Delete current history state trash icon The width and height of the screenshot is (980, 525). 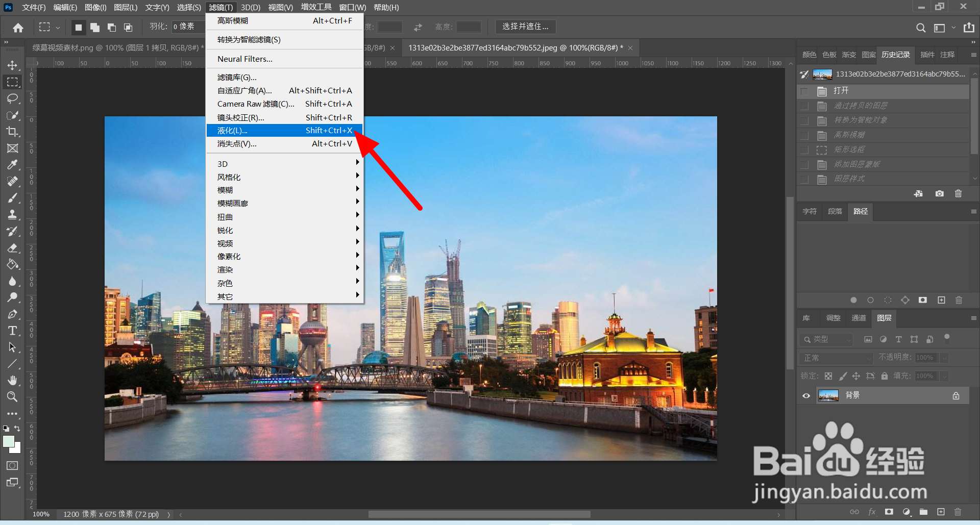click(x=958, y=194)
